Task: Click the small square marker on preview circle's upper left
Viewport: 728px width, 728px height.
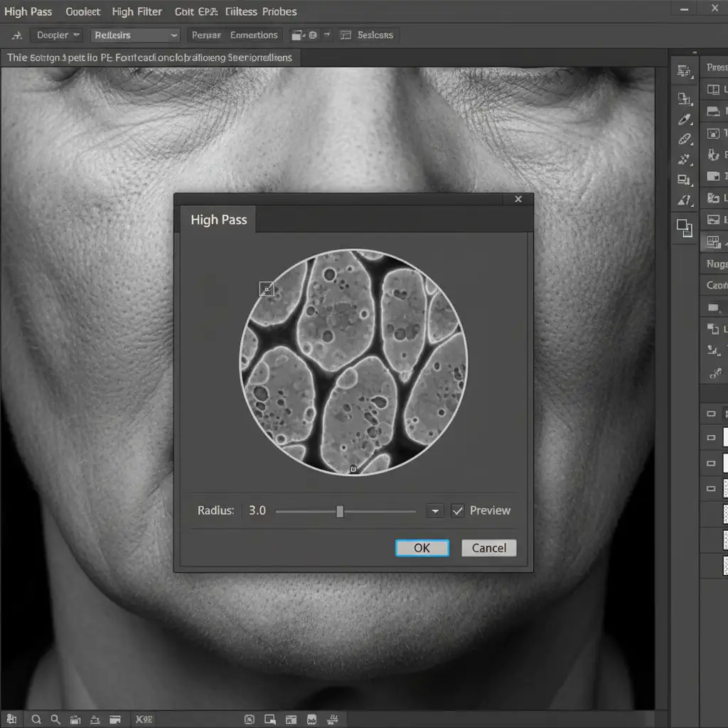Action: pos(267,288)
